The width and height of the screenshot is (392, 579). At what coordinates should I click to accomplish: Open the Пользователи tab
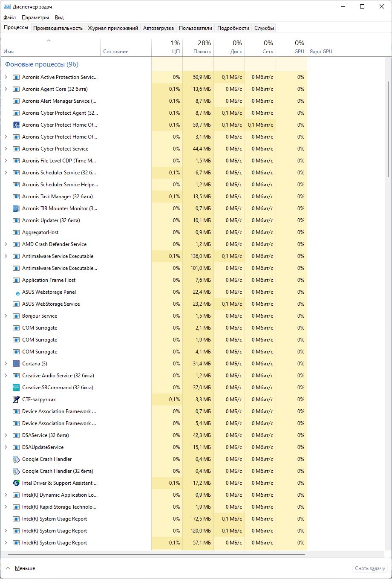[196, 28]
